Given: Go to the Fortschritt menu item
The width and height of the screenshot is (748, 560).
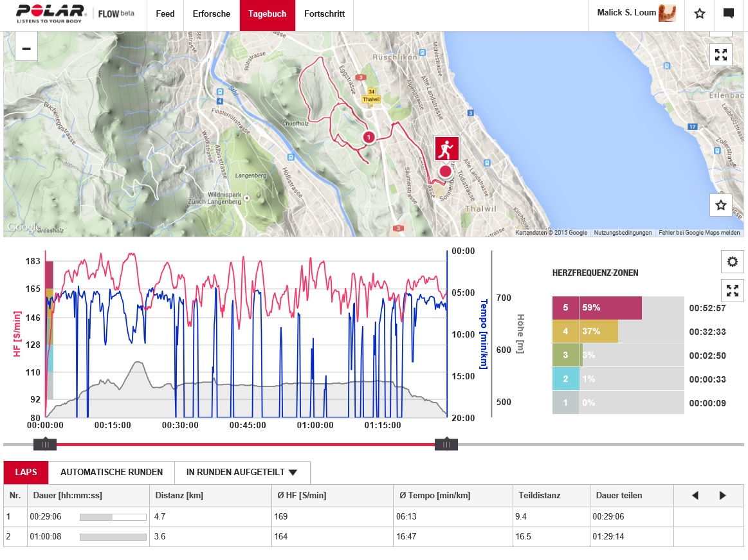Looking at the screenshot, I should click(x=324, y=14).
